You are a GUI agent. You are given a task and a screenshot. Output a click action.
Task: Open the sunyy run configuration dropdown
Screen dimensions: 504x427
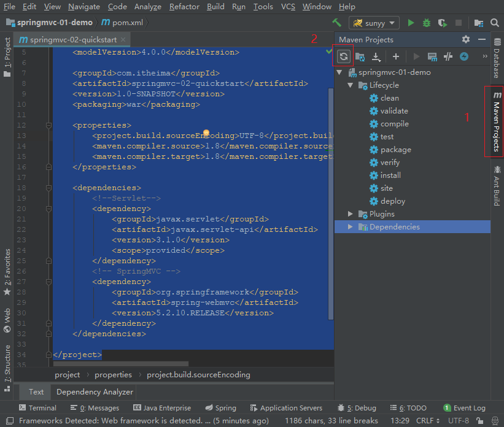coord(374,23)
